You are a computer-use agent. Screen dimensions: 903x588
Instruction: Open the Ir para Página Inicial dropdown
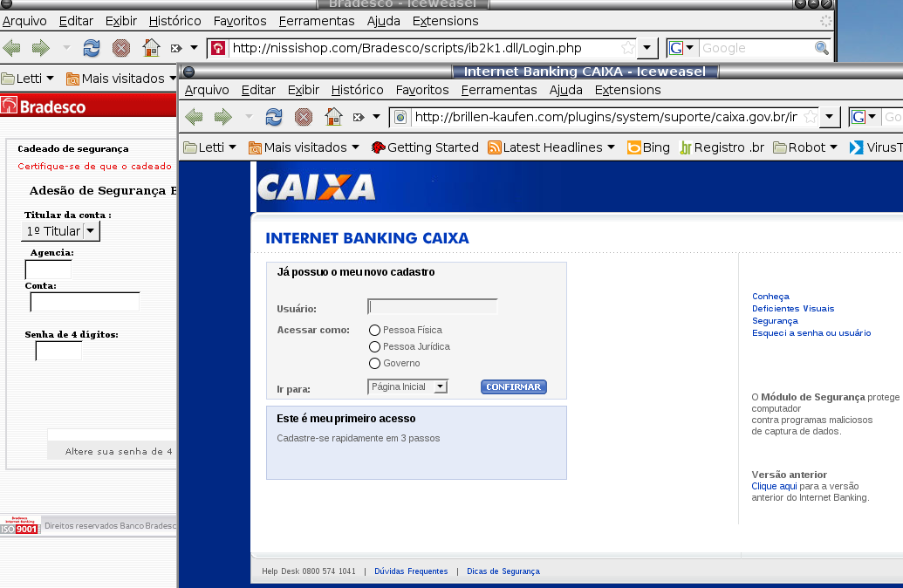coord(407,387)
